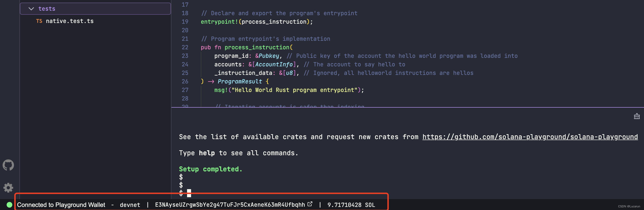The width and height of the screenshot is (644, 210).
Task: Click 'program_id' parameter on line 23
Action: (231, 56)
